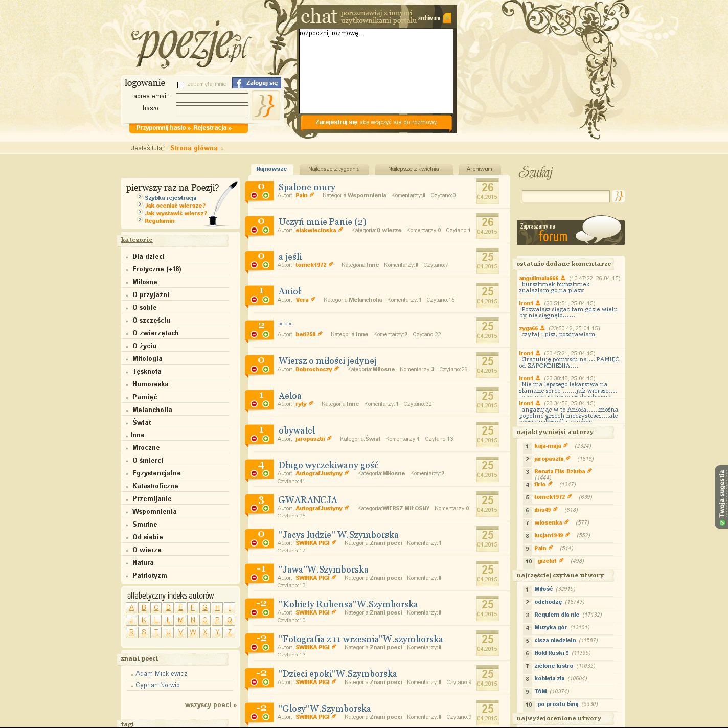
Task: Open the 'Strona główna' breadcrumb
Action: 194,148
